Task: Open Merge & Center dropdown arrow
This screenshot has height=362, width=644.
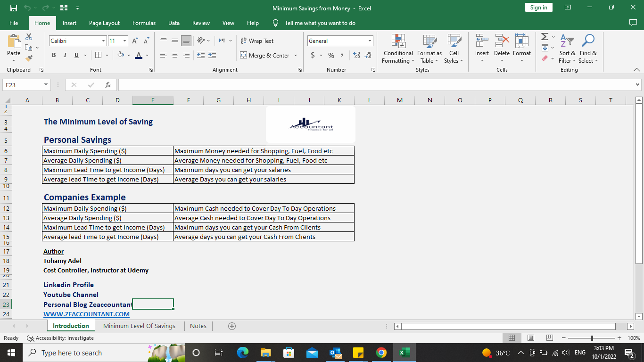Action: point(296,55)
